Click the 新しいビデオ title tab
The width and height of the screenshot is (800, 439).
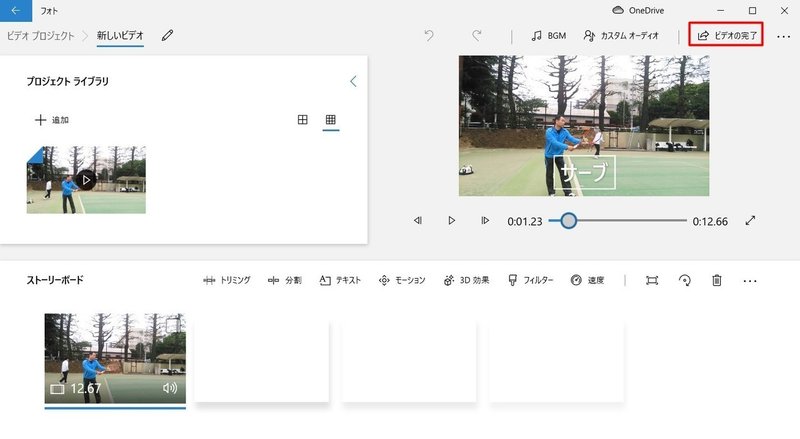pyautogui.click(x=120, y=35)
